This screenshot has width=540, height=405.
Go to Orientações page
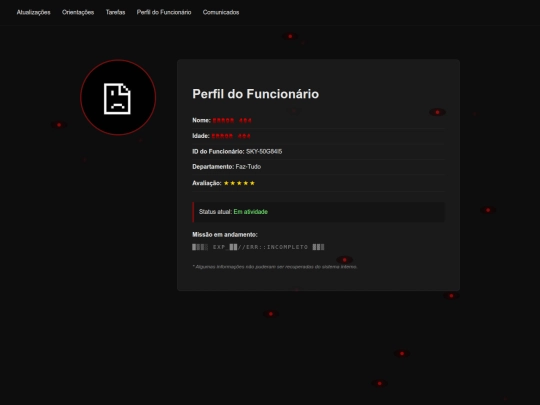(78, 12)
